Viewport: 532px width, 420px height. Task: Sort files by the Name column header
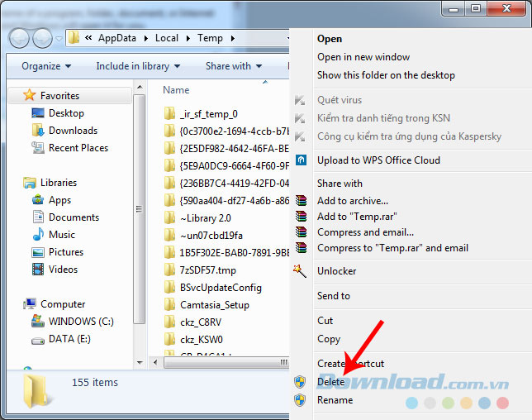click(176, 90)
